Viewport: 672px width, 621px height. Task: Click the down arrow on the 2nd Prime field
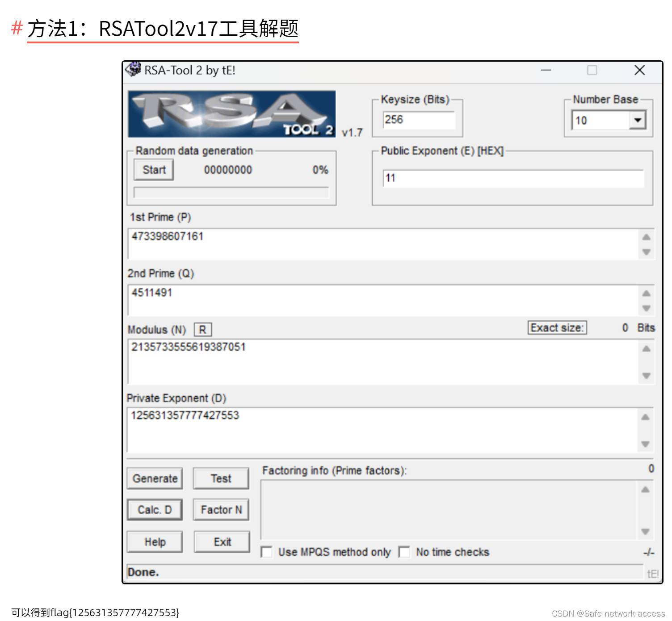pyautogui.click(x=646, y=309)
